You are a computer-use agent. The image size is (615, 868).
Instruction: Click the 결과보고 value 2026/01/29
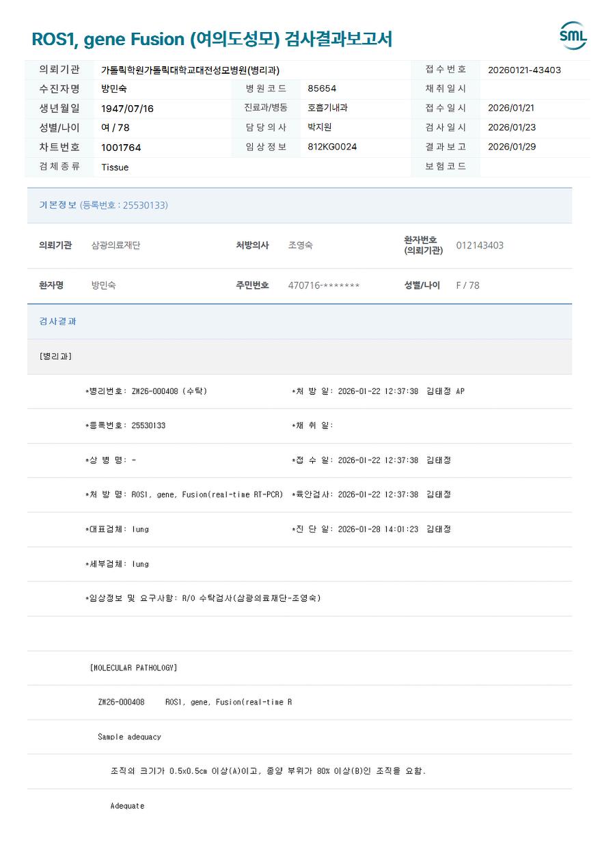(x=511, y=147)
